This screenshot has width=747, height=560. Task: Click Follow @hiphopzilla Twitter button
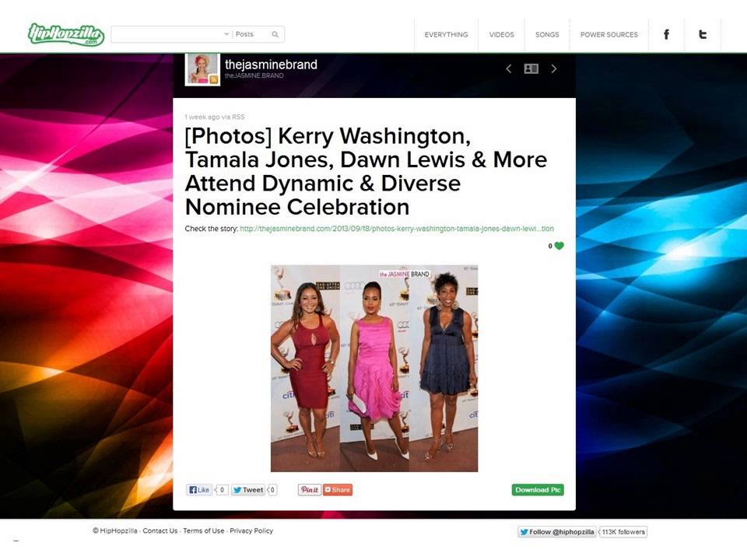point(557,532)
